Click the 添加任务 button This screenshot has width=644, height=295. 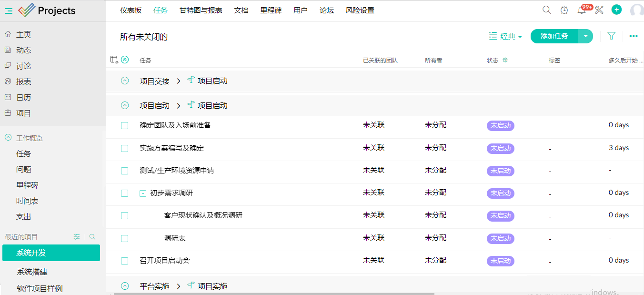554,36
